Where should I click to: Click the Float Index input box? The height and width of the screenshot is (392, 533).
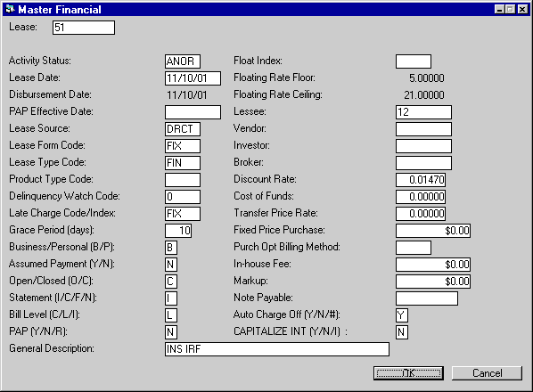point(414,61)
